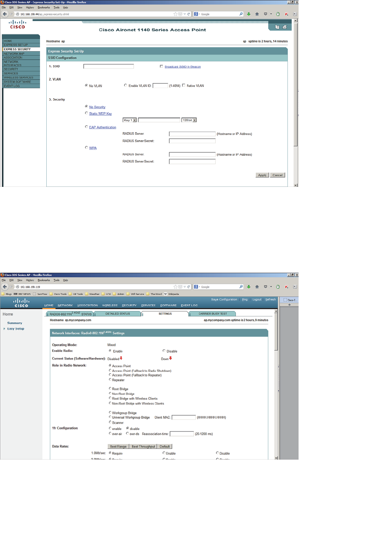392x537 pixels.
Task: Reload page in the 192.168.199.119 Firefox window
Action: [x=189, y=287]
